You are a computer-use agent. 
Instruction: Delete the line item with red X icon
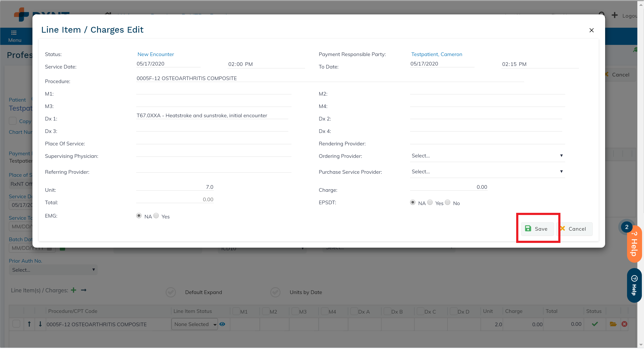point(624,324)
